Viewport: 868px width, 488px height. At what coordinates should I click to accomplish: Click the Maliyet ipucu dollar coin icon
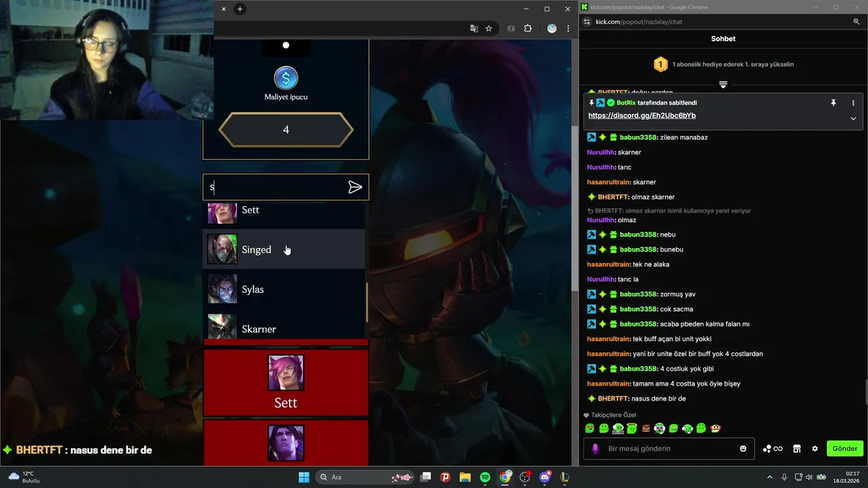coord(285,78)
